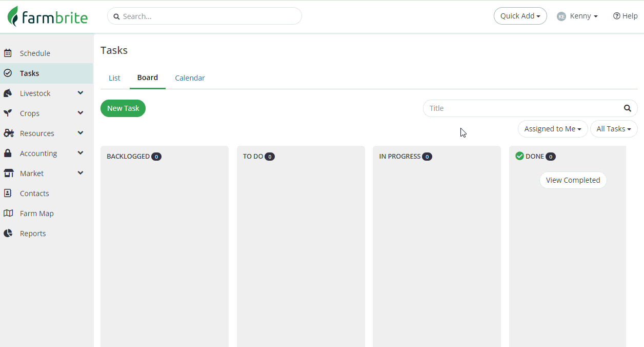Click the New Task button
The height and width of the screenshot is (347, 644).
point(123,108)
